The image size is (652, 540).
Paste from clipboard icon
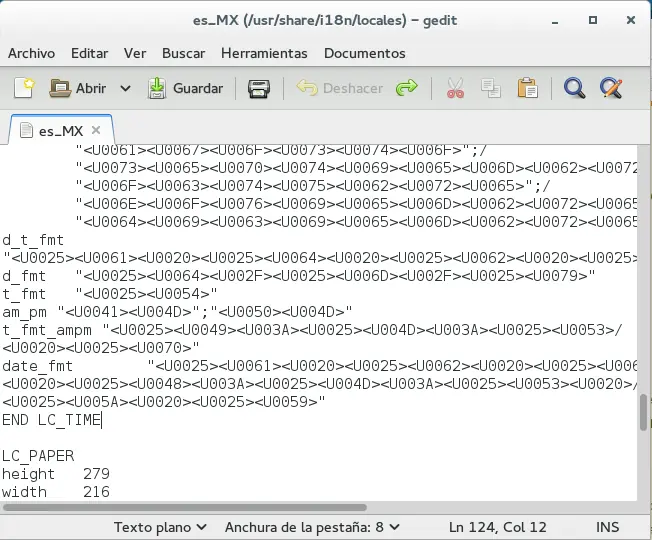(x=528, y=88)
